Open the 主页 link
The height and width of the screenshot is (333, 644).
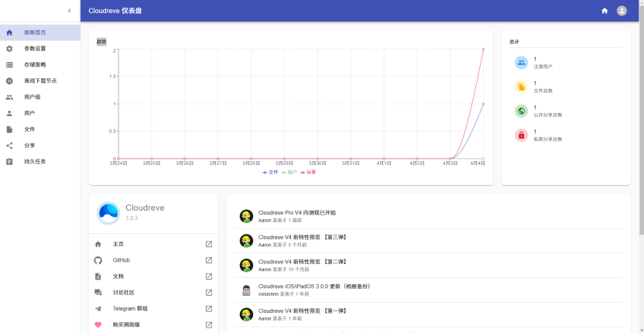pyautogui.click(x=153, y=244)
